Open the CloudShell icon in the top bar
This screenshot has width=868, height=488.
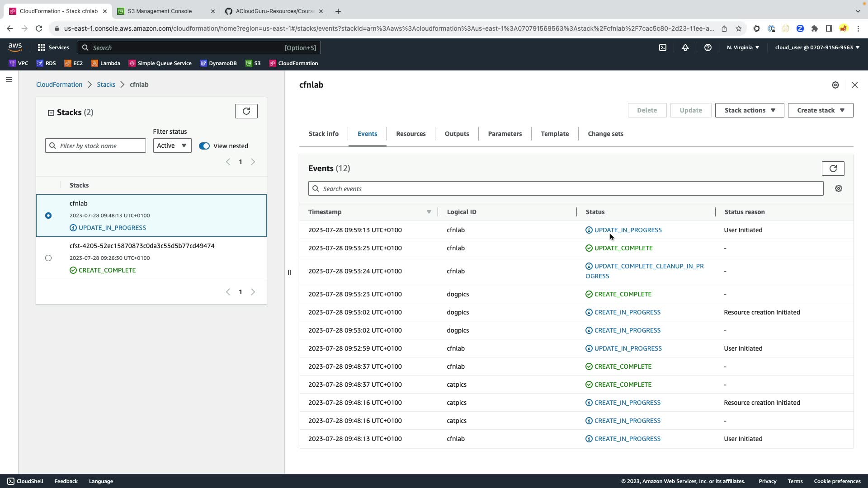tap(662, 47)
